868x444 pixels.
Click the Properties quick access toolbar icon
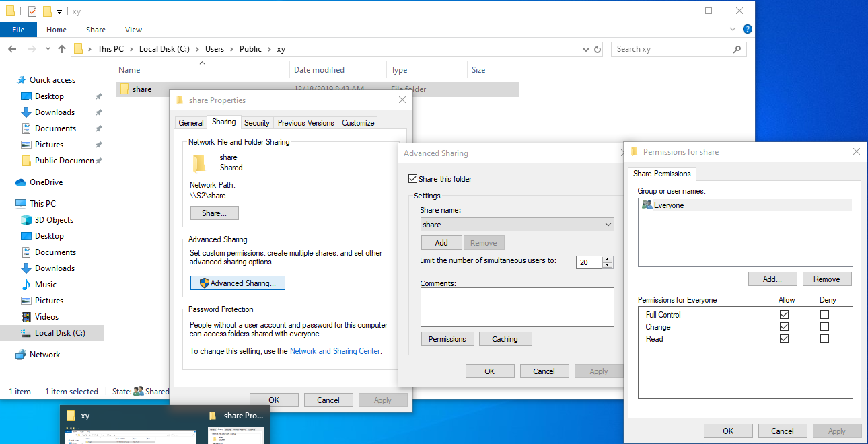point(32,11)
